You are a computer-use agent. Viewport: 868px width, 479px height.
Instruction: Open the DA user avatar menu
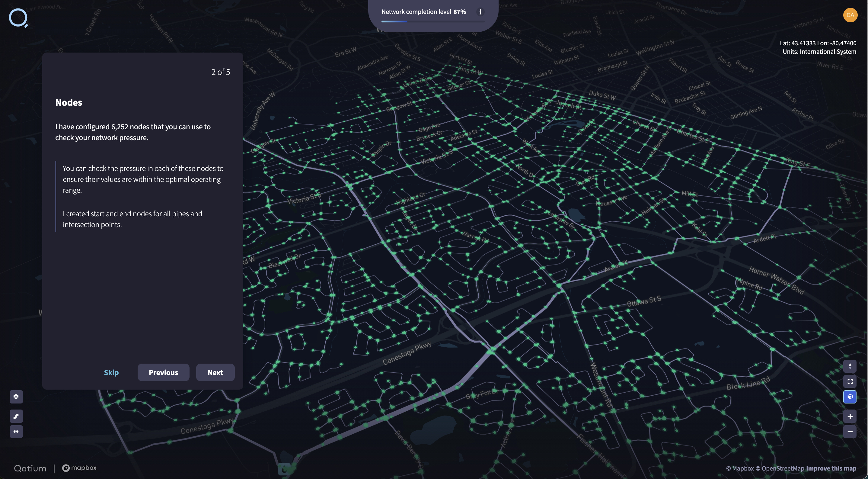(850, 15)
